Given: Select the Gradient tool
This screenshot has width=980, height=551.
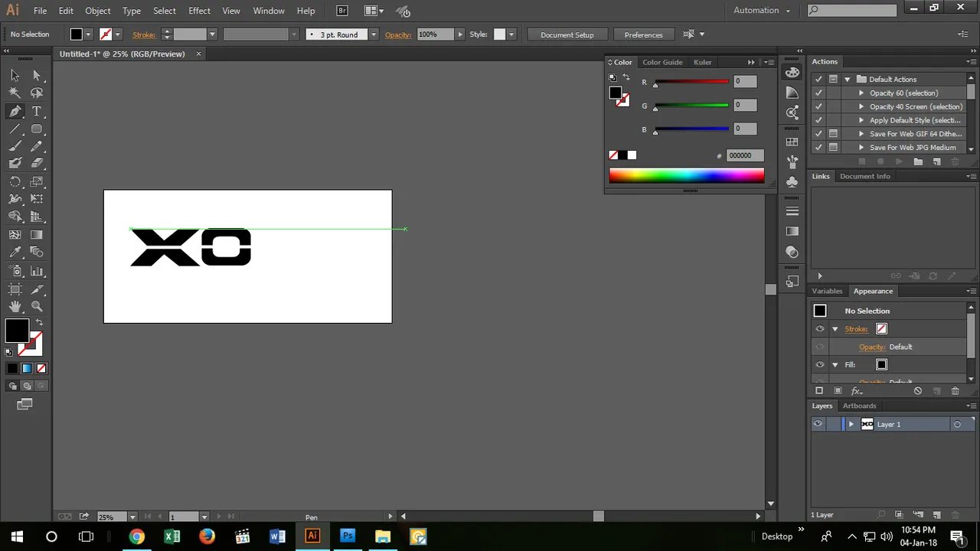Looking at the screenshot, I should click(37, 235).
